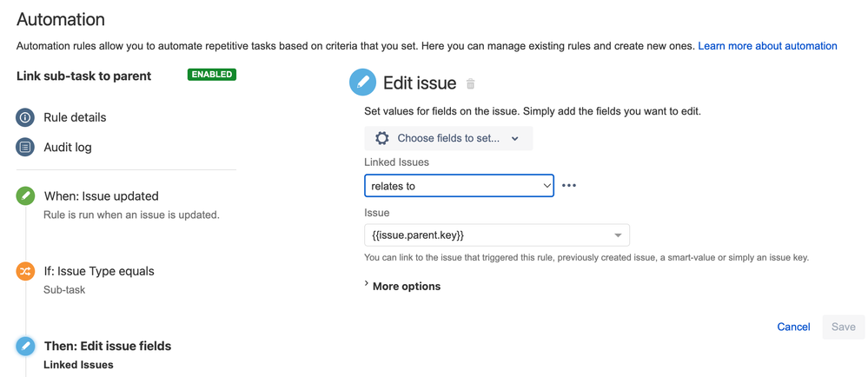Viewport: 868px width, 377px height.
Task: Click the gear icon in Choose fields
Action: [x=382, y=138]
